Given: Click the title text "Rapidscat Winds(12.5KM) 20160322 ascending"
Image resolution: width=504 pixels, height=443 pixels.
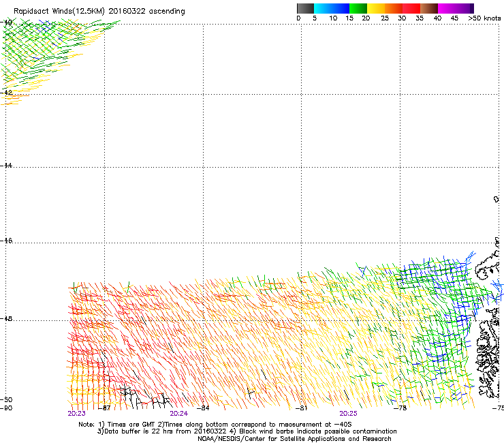Looking at the screenshot, I should pos(99,11).
